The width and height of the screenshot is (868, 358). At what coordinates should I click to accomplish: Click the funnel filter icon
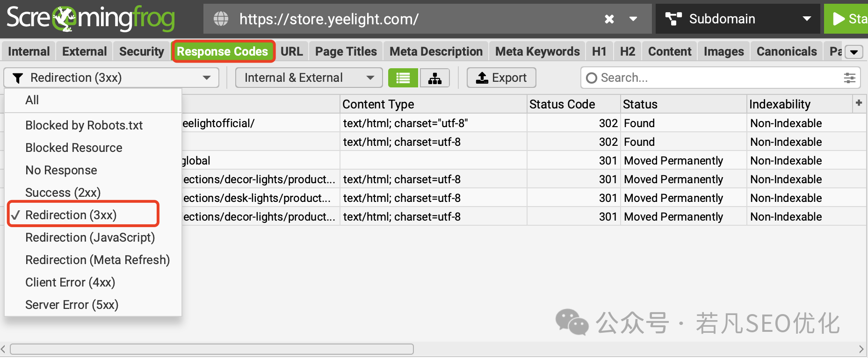(x=18, y=78)
